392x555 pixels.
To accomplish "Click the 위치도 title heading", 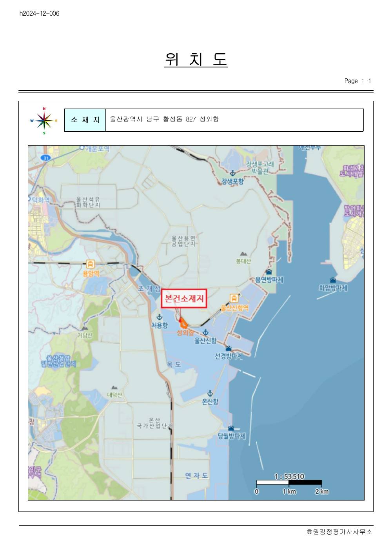I will [x=196, y=59].
